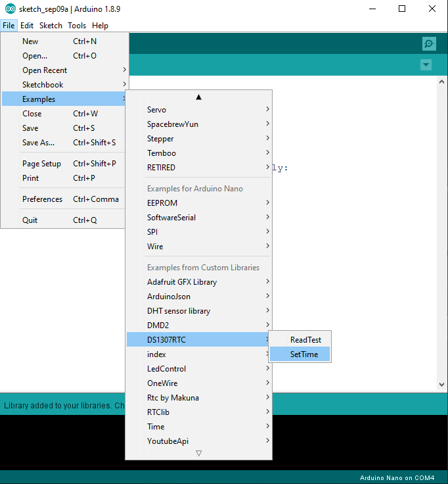The image size is (448, 484).
Task: Choose Save As... in the File menu
Action: tap(64, 143)
